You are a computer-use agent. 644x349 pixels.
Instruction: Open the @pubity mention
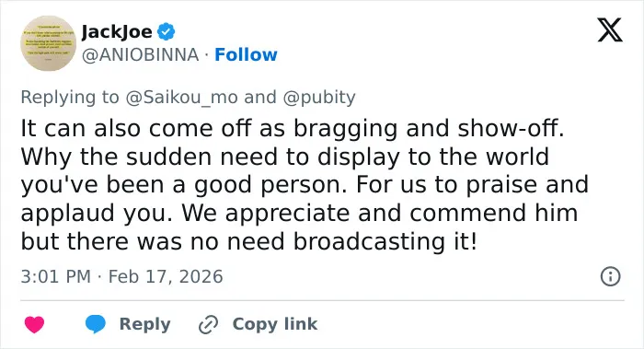tap(319, 98)
